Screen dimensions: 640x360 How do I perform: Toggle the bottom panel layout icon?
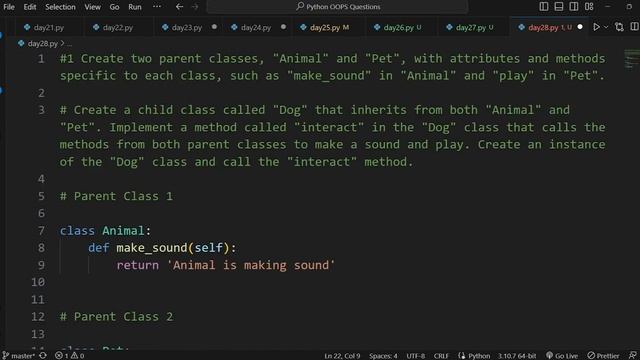click(x=559, y=7)
